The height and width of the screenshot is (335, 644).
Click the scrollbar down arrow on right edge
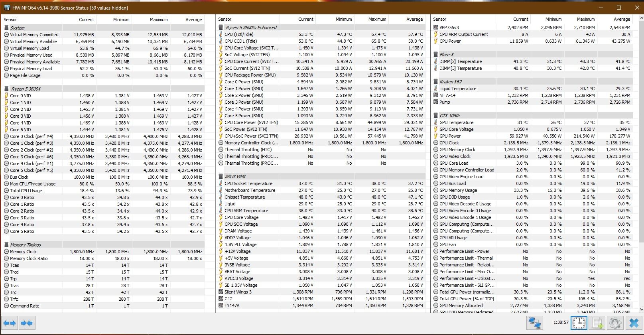[x=640, y=309]
